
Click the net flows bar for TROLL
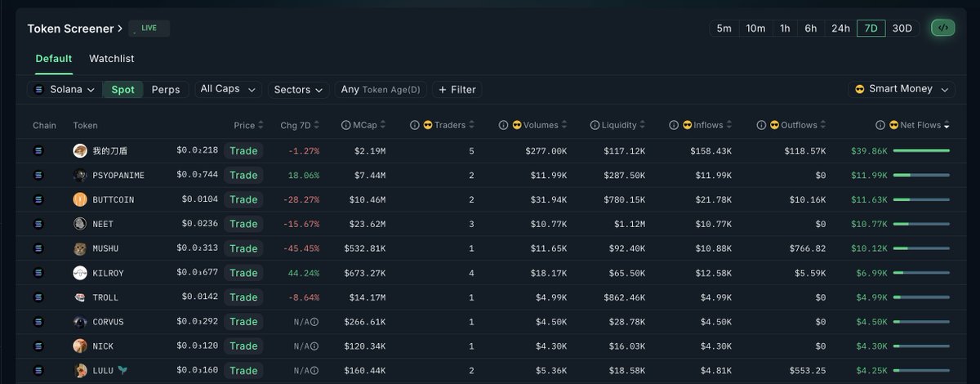tap(921, 297)
